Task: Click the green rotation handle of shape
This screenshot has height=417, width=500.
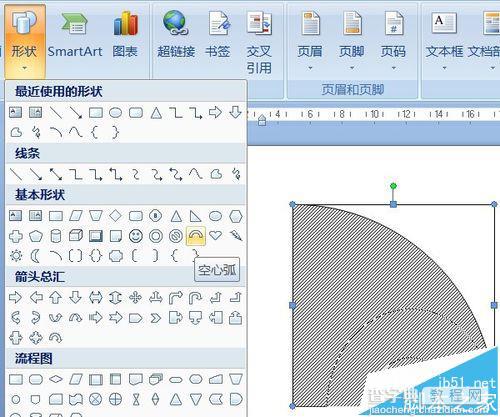Action: click(x=393, y=186)
